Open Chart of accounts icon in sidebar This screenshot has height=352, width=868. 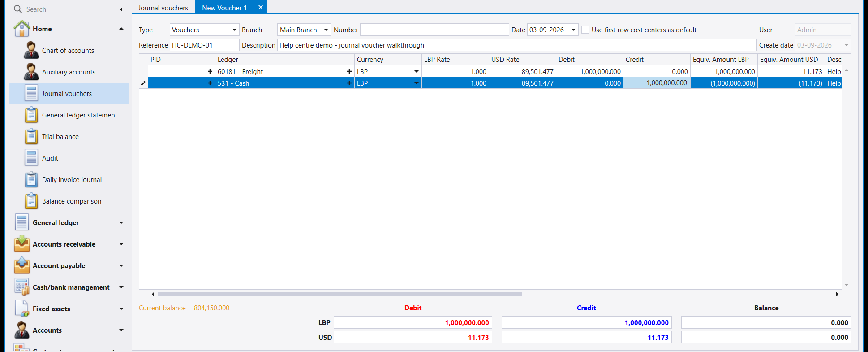(31, 50)
